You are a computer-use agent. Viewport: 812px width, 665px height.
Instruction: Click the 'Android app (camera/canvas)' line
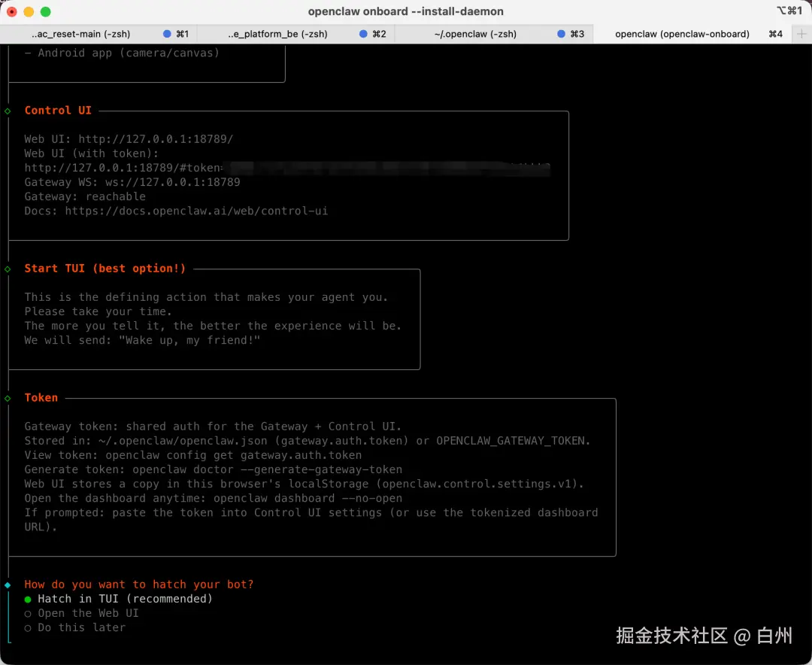click(x=123, y=53)
